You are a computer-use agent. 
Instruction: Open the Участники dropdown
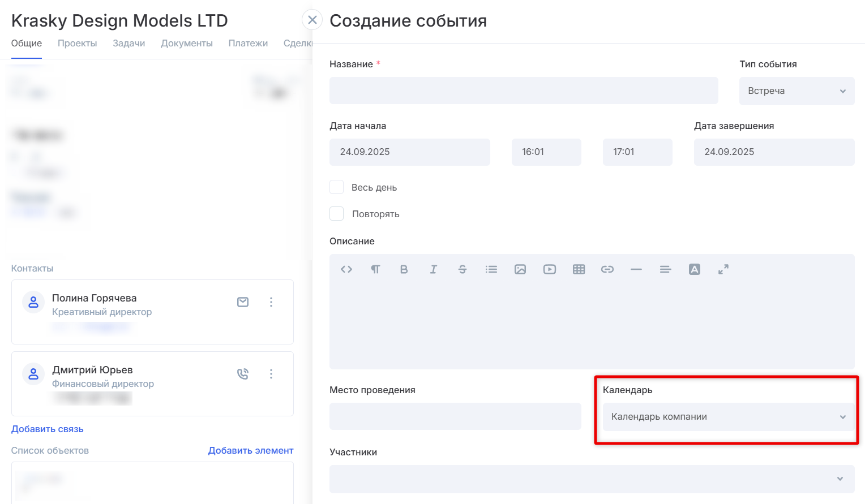(x=592, y=479)
